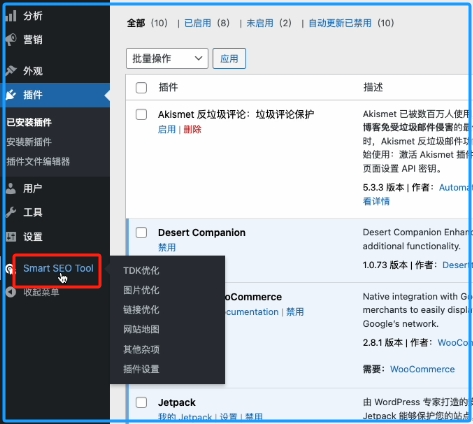The width and height of the screenshot is (473, 424).
Task: Click the Marketing megaphone icon
Action: point(11,39)
